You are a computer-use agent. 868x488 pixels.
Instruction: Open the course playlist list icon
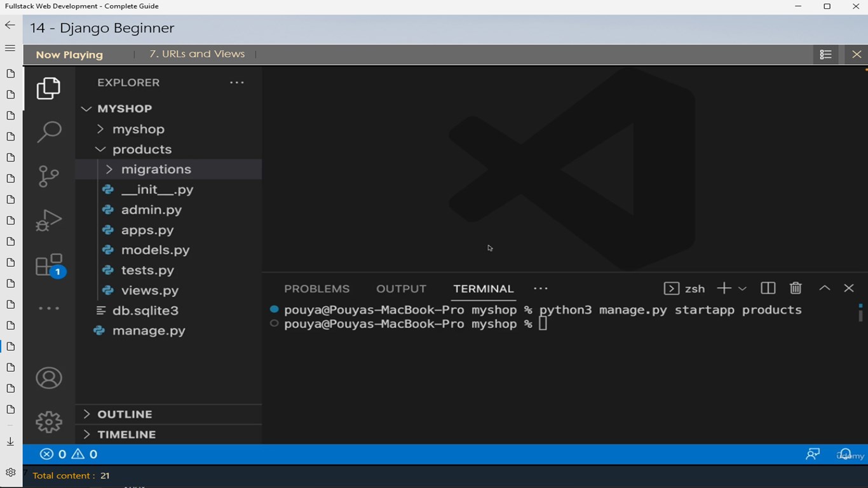825,55
